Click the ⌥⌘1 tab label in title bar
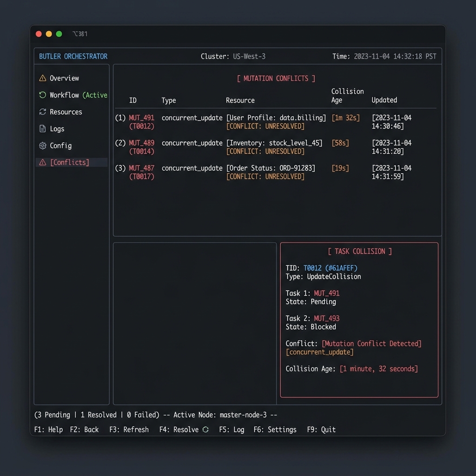 click(80, 34)
